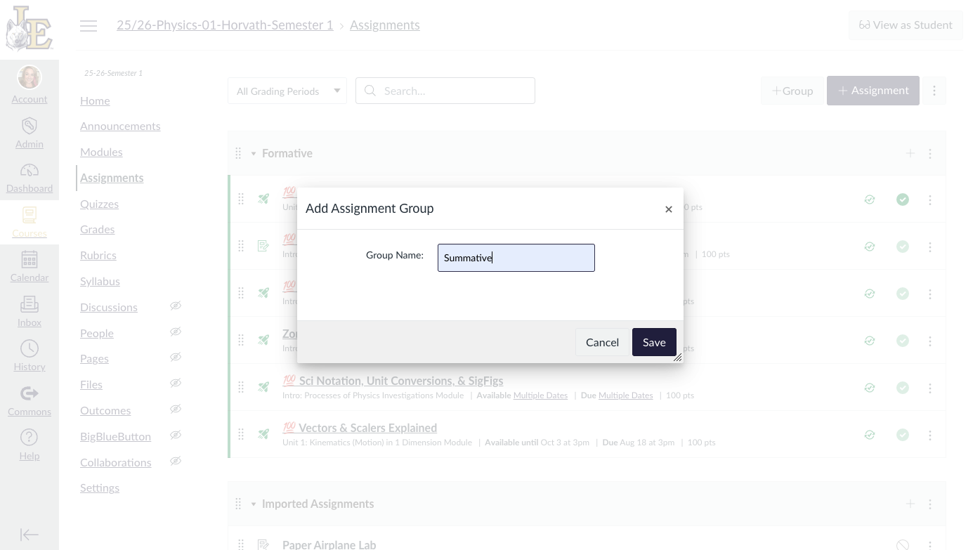
Task: Click the + Assignment button
Action: point(873,91)
